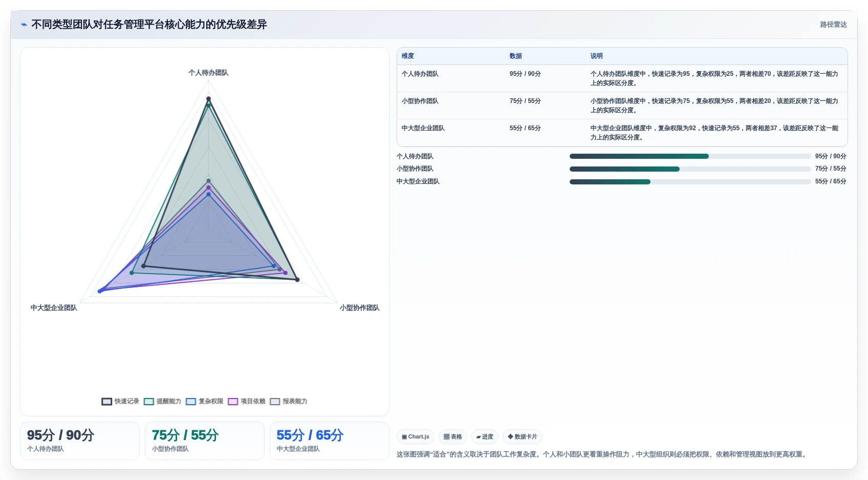The width and height of the screenshot is (868, 480).
Task: Click the description text for 个人待办团队 row
Action: coord(714,78)
